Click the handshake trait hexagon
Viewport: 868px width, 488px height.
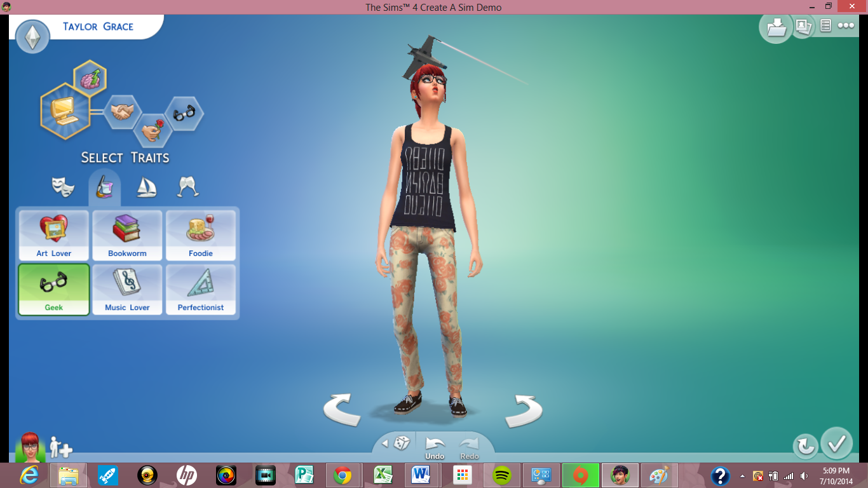click(122, 112)
